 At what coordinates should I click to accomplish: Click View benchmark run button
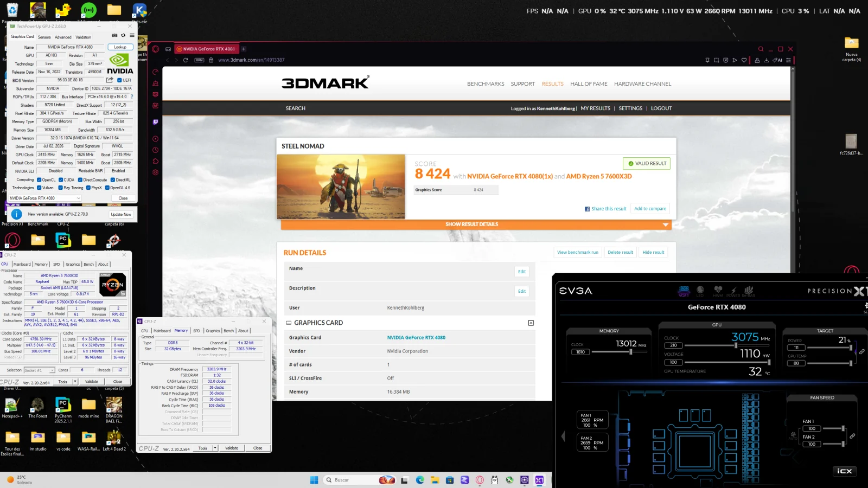[578, 252]
